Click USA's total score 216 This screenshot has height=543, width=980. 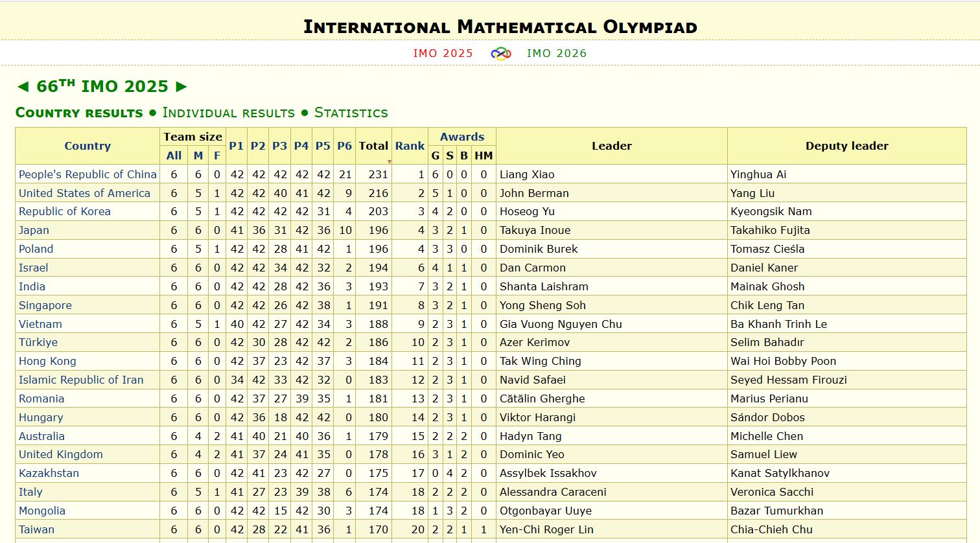click(378, 193)
